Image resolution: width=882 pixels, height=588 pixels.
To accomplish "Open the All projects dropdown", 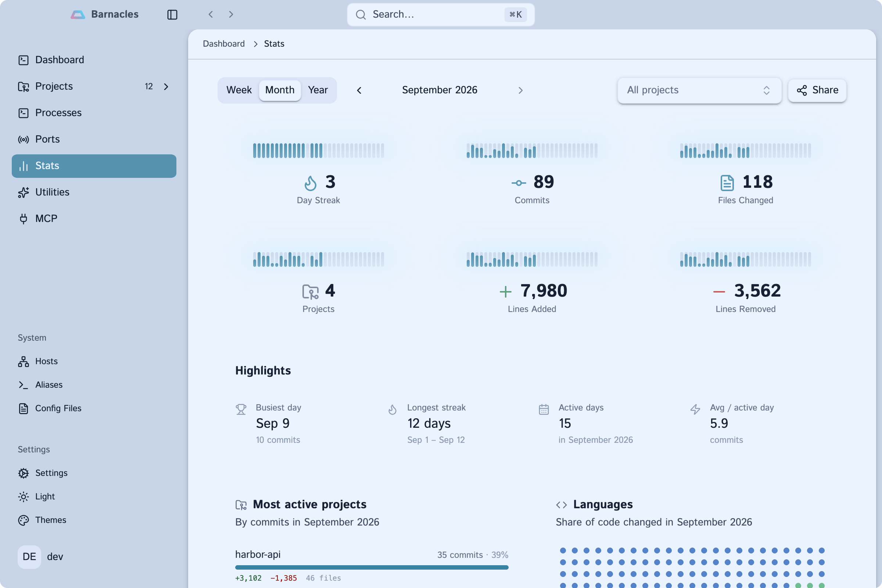I will 700,90.
